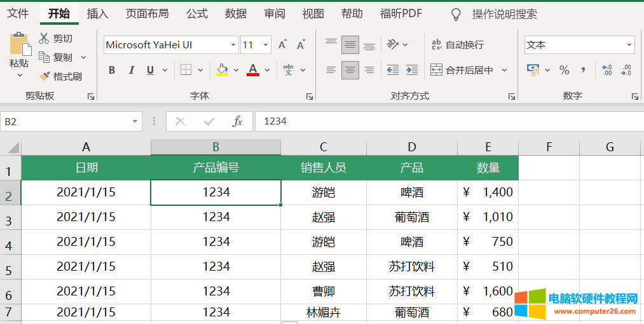Click the increase indent icon
This screenshot has width=644, height=324.
click(x=411, y=70)
